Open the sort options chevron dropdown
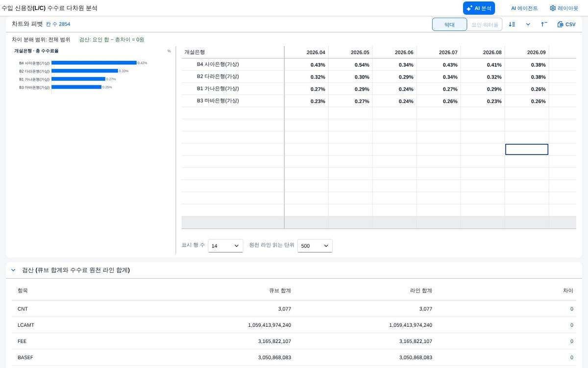588x368 pixels. click(x=528, y=24)
